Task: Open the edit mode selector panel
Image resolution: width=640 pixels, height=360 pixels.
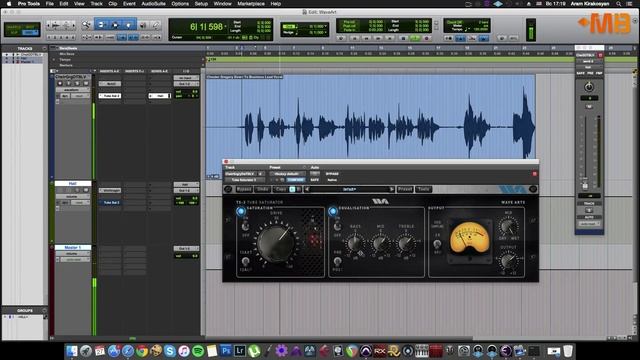Action: coord(22,29)
